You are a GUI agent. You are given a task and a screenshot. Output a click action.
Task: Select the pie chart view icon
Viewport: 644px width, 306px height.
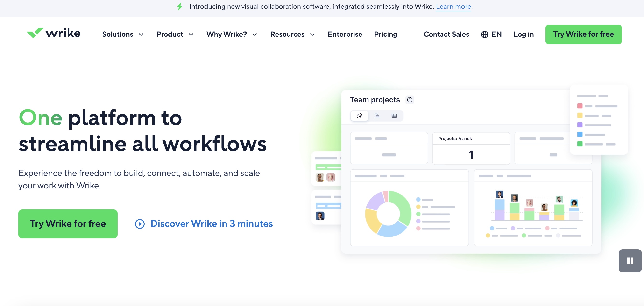click(x=359, y=116)
